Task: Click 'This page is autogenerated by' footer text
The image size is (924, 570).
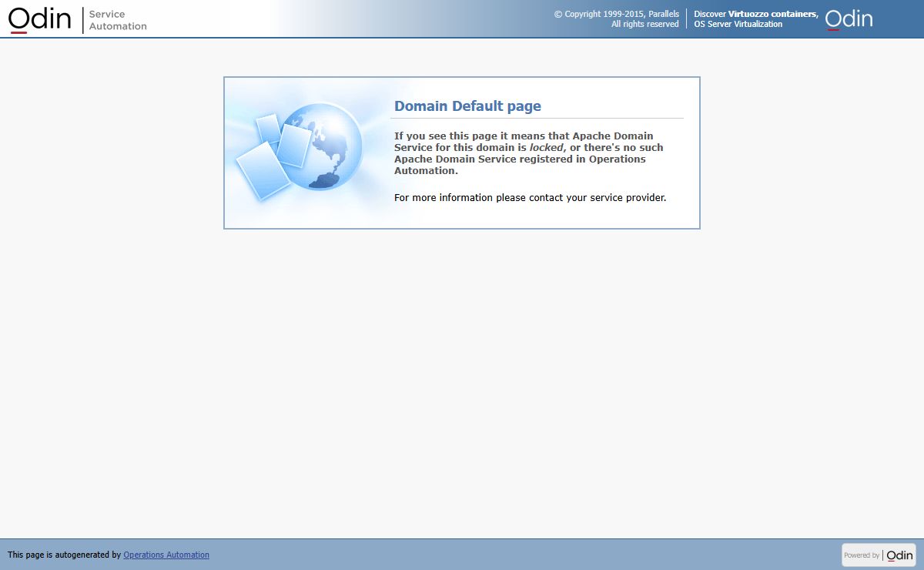Action: coord(64,555)
